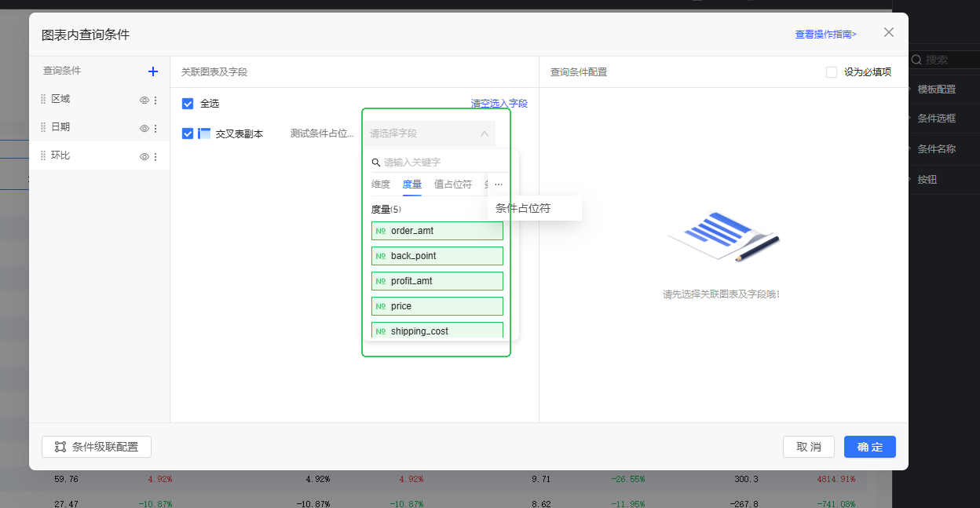This screenshot has height=508, width=980.
Task: Click the 测试条件占位 label text
Action: click(x=322, y=133)
